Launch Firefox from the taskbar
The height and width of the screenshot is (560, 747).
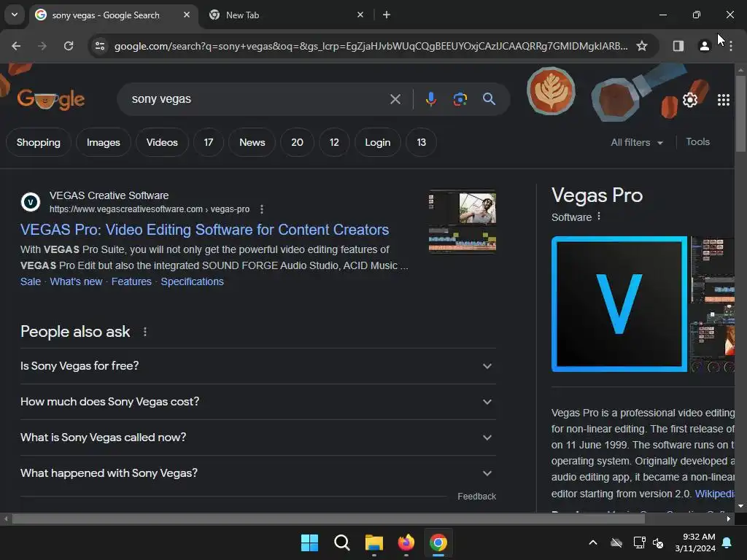(406, 542)
